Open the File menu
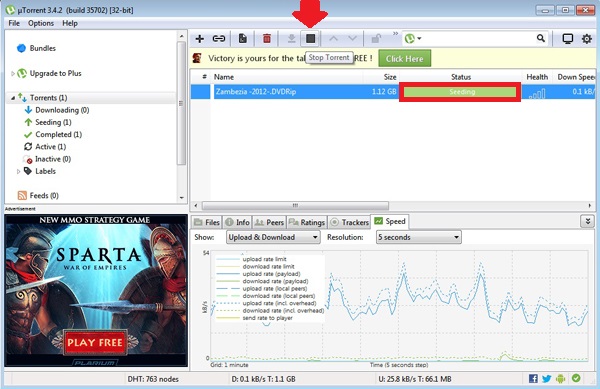The width and height of the screenshot is (600, 389). [x=14, y=23]
